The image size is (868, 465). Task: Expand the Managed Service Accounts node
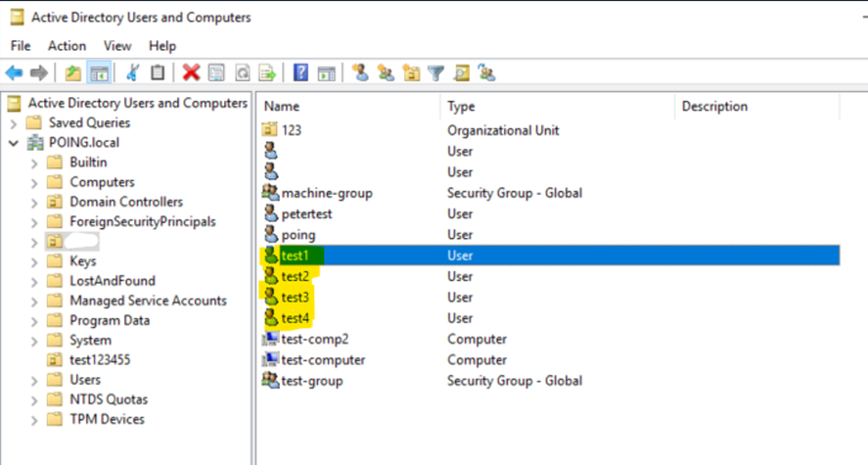[34, 302]
